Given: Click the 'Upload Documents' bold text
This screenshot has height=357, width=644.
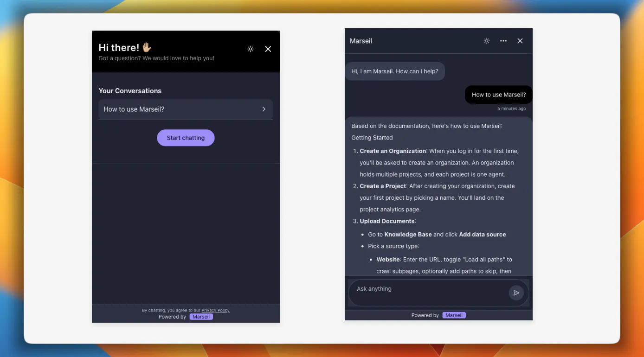Looking at the screenshot, I should click(387, 221).
